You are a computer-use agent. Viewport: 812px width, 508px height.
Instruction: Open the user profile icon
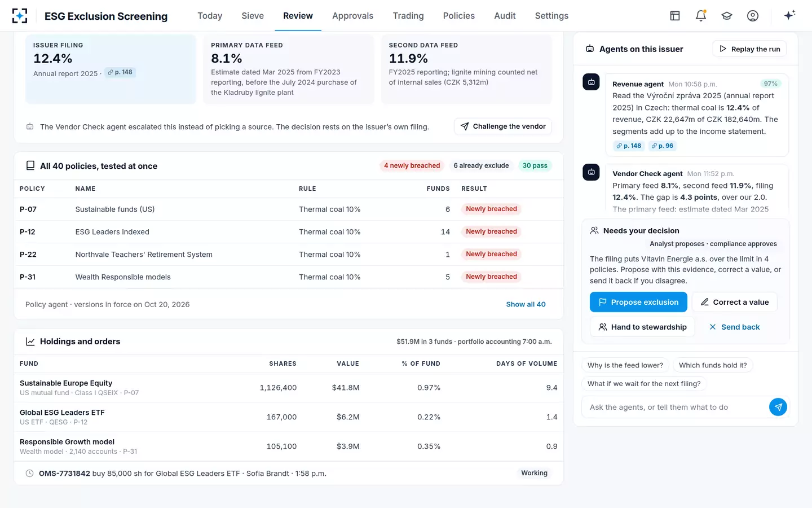[753, 16]
